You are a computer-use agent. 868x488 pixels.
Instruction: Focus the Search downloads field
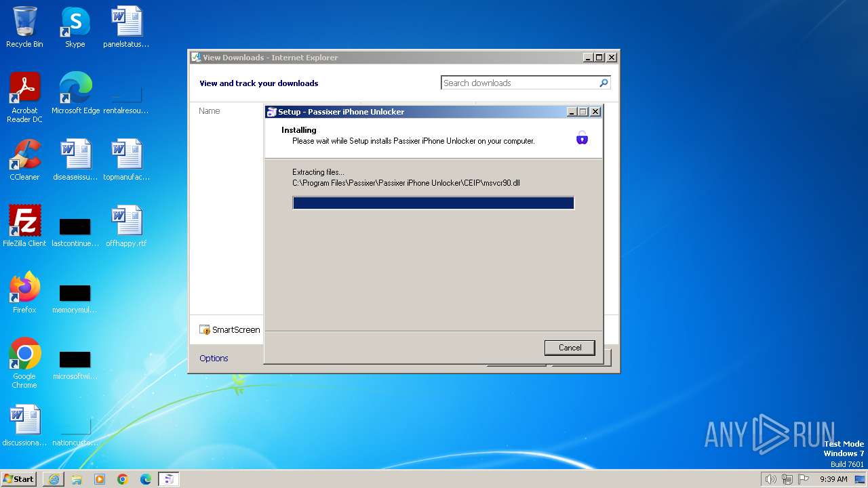[519, 83]
